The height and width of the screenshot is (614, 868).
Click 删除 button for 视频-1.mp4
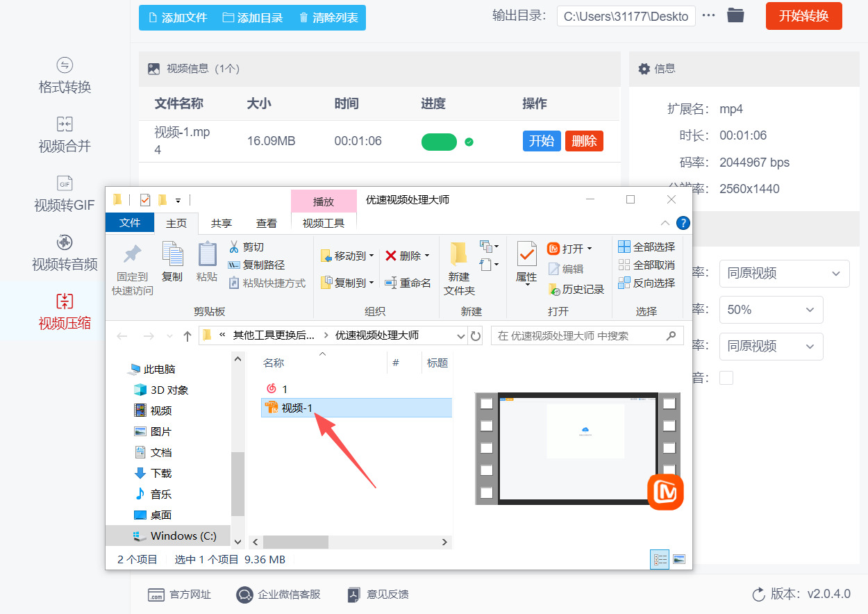(x=584, y=141)
